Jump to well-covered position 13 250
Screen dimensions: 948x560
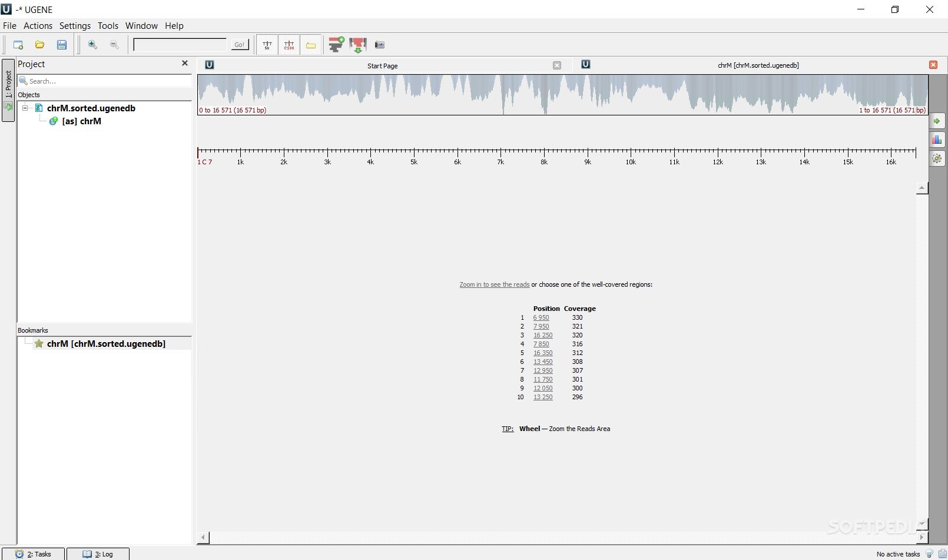543,397
